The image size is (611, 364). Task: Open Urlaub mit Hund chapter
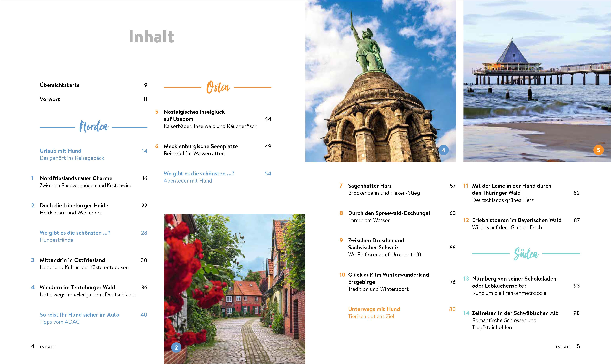click(60, 151)
